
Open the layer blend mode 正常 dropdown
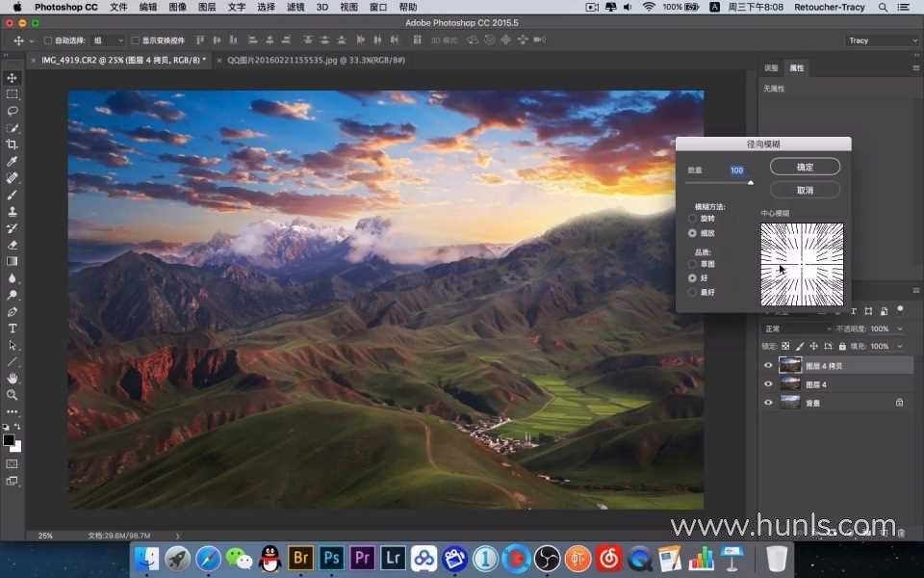[x=797, y=328]
